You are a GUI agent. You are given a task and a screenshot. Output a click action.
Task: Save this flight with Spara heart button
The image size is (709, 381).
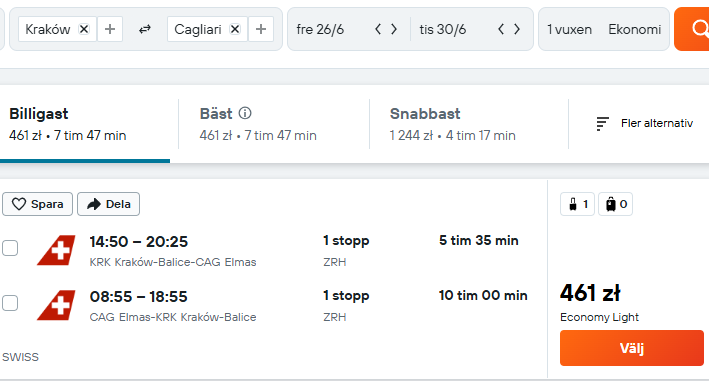[38, 204]
